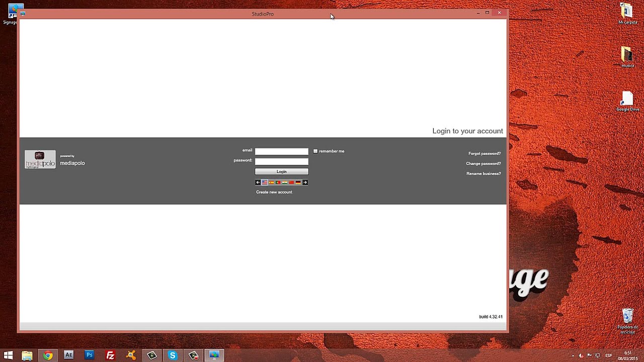Click the build 4.32.41 version text

pyautogui.click(x=491, y=317)
